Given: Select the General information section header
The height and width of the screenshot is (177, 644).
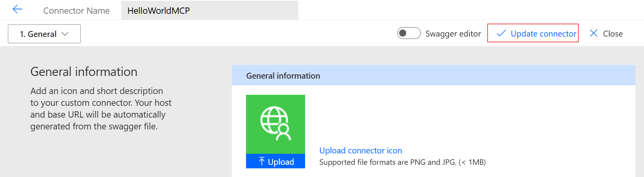Looking at the screenshot, I should click(x=433, y=76).
